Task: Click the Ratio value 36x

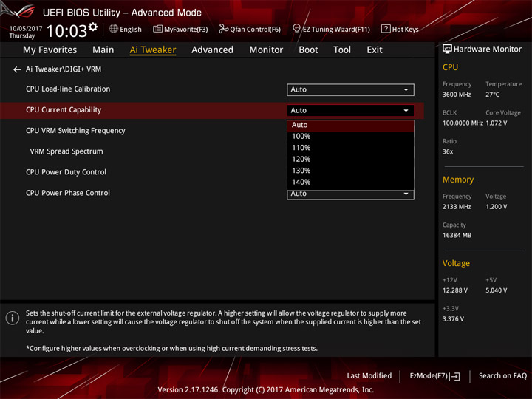Action: pos(448,151)
